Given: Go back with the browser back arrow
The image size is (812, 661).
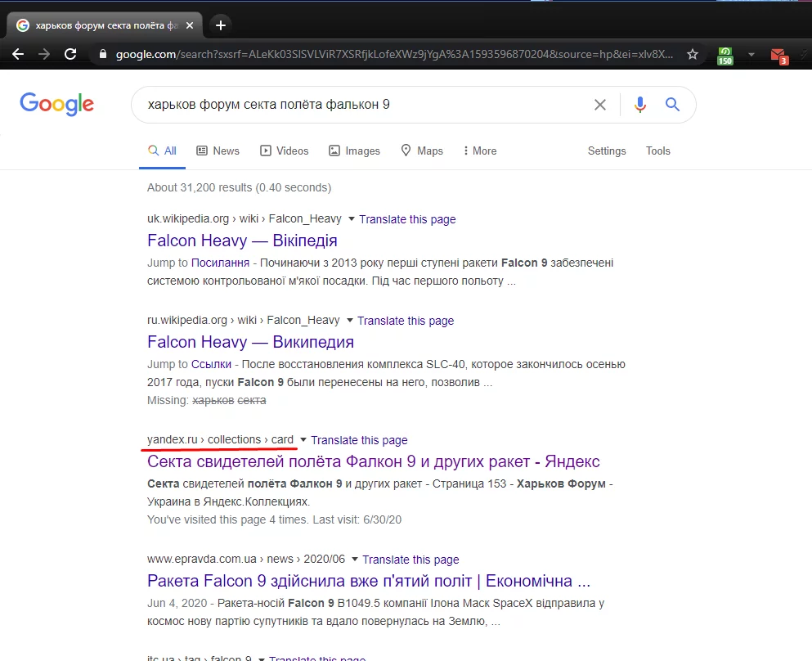Looking at the screenshot, I should 18,54.
